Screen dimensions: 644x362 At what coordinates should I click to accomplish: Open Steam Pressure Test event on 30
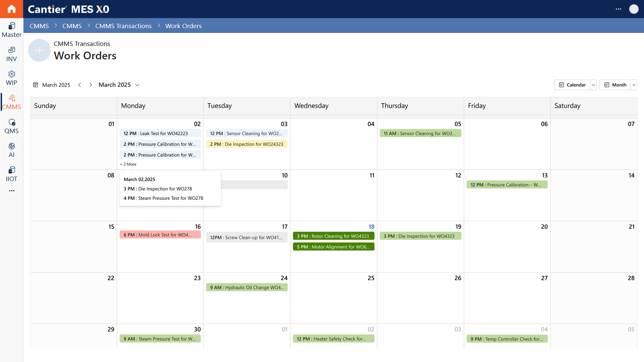click(x=160, y=339)
